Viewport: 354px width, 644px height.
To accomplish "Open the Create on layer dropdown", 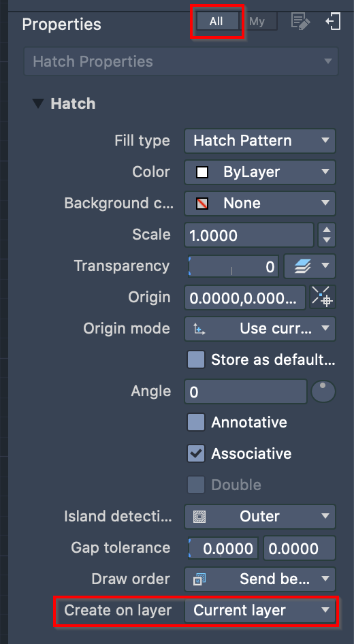I will tap(260, 611).
